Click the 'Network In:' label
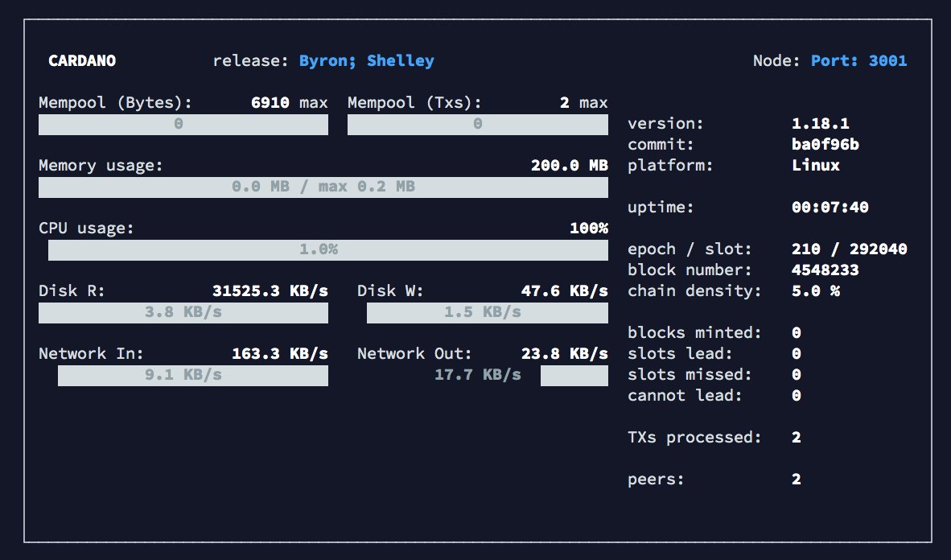951x560 pixels. (x=91, y=354)
